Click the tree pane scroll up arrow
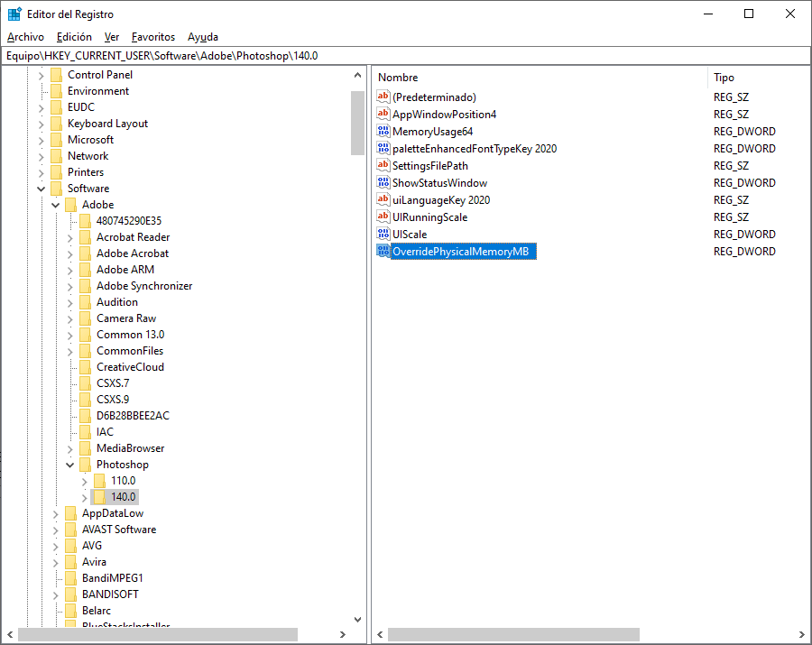812x645 pixels. point(357,75)
